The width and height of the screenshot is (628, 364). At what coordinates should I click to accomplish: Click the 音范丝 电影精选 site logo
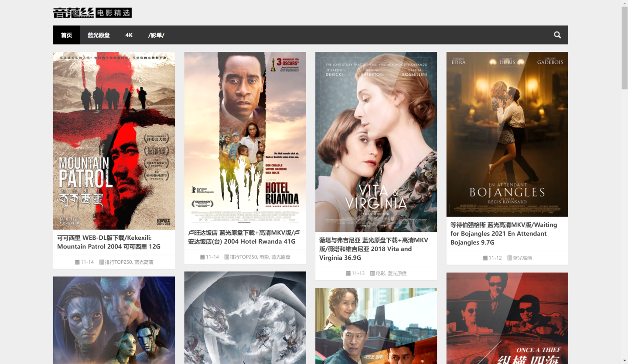pyautogui.click(x=92, y=13)
